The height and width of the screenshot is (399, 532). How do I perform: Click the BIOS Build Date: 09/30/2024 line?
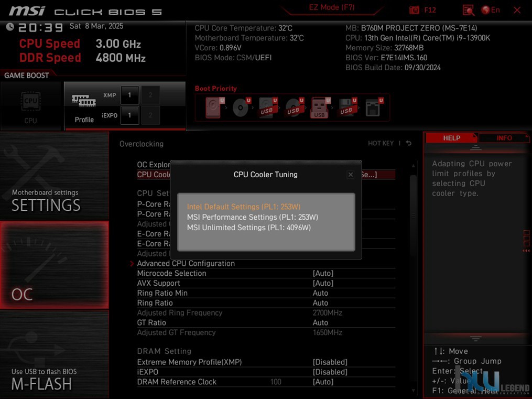pyautogui.click(x=393, y=68)
